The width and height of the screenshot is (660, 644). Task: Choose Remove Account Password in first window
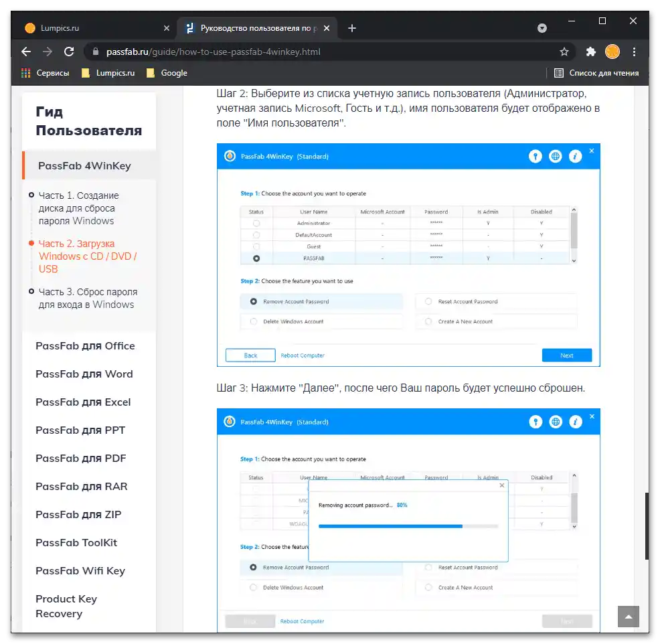(x=321, y=302)
